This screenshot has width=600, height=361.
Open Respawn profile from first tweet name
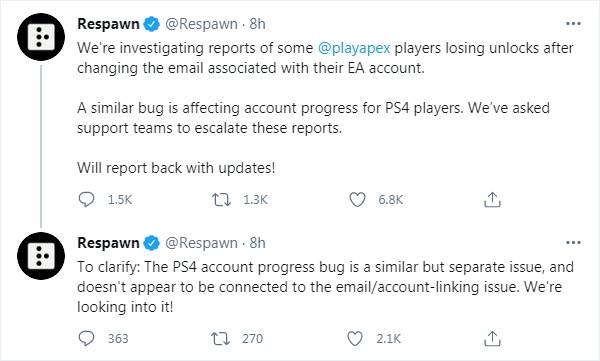tap(108, 24)
